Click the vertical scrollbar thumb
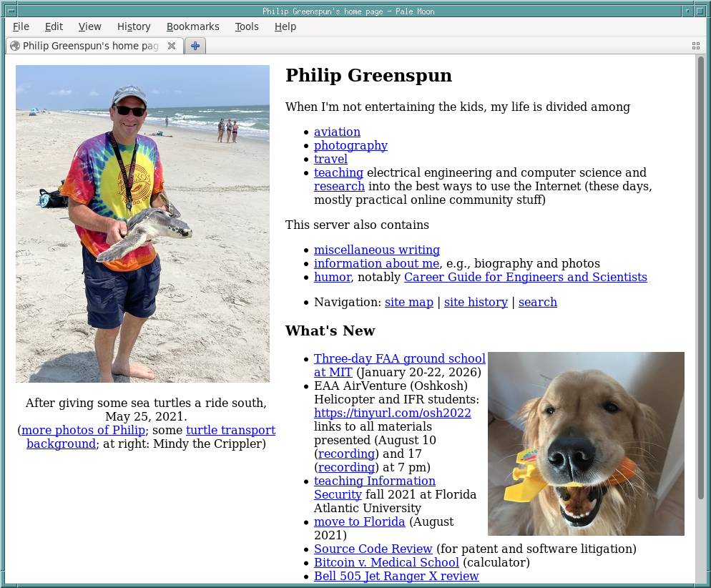Image resolution: width=711 pixels, height=588 pixels. 700,279
